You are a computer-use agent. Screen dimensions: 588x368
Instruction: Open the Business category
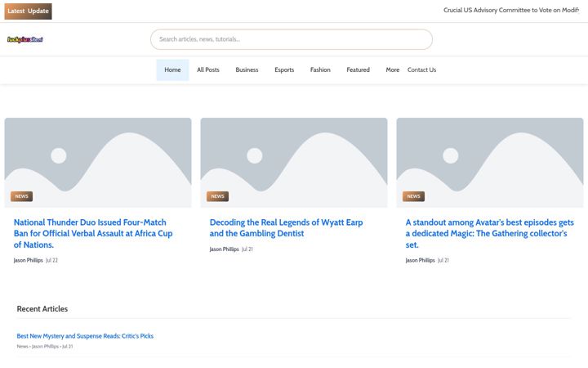[247, 70]
